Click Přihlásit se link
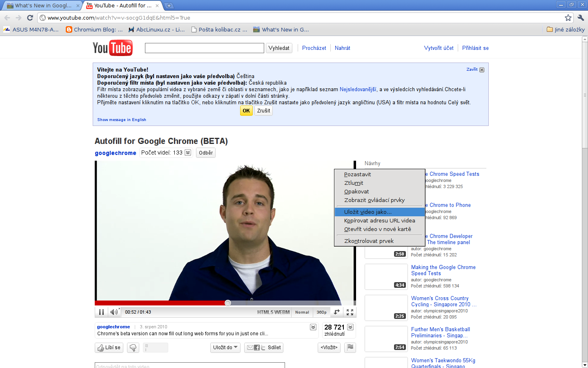This screenshot has width=588, height=368. click(475, 48)
